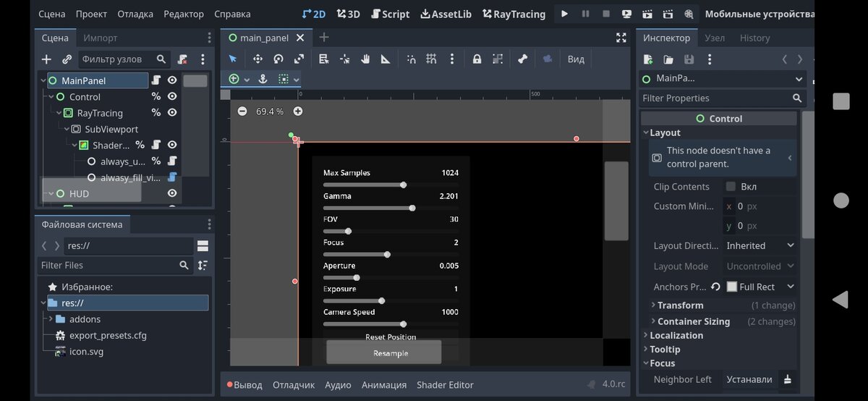The image size is (868, 401).
Task: Switch to the Импорт tab
Action: coord(100,38)
